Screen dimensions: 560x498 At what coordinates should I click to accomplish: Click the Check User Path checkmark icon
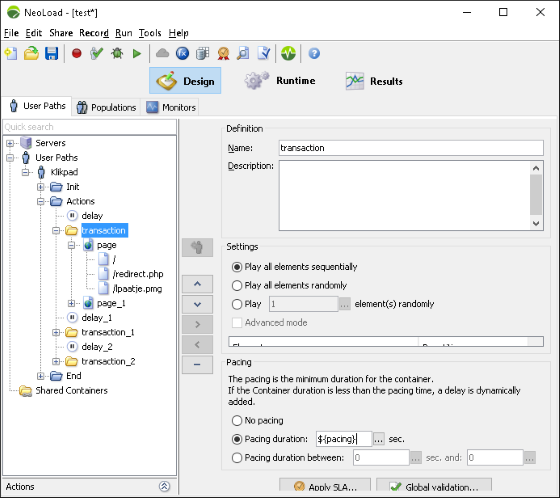click(x=96, y=54)
